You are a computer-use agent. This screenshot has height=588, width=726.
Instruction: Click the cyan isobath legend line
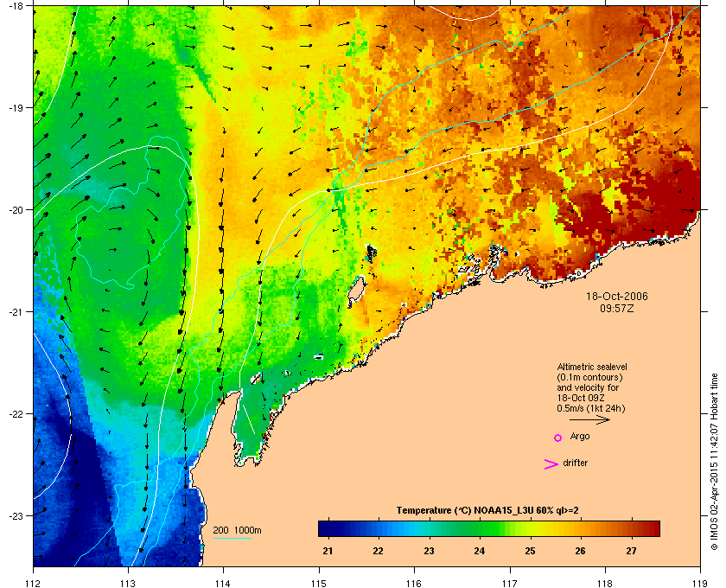click(x=232, y=539)
